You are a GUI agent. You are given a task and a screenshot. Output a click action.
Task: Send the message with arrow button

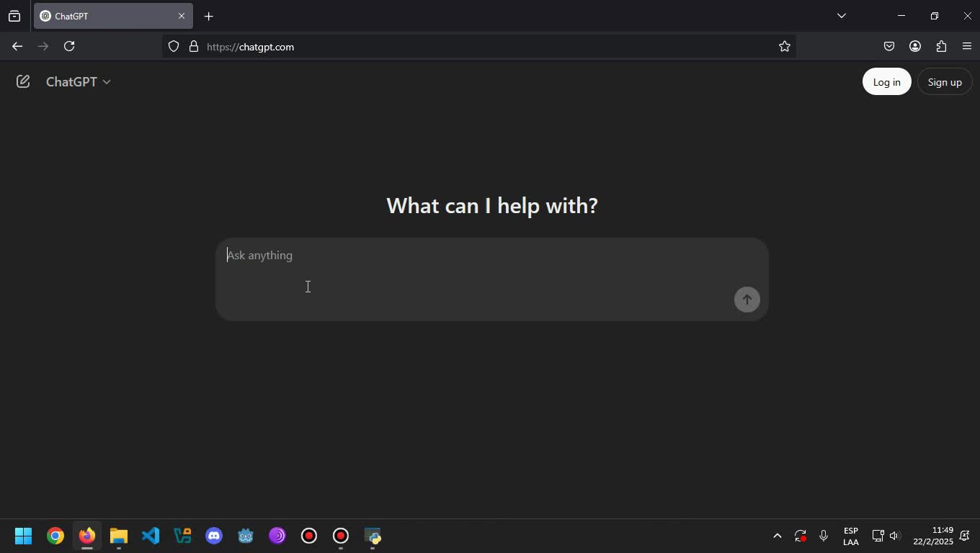click(747, 300)
